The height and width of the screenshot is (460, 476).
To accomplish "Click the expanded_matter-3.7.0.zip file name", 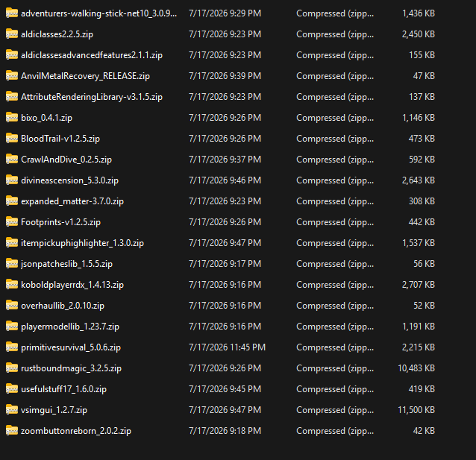I will tap(72, 201).
